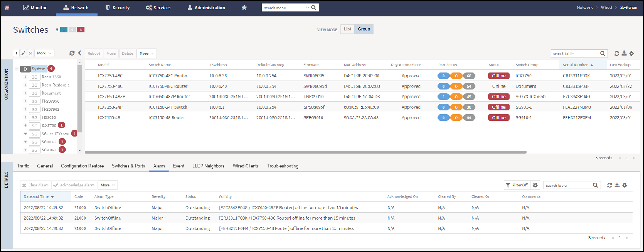Open alarm table settings gear icon

[x=625, y=185]
